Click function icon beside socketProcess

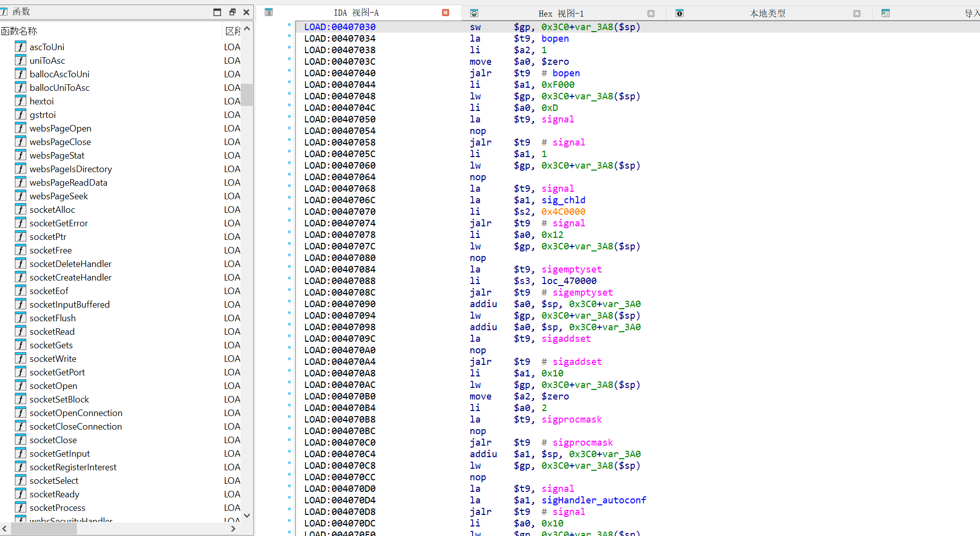tap(21, 507)
